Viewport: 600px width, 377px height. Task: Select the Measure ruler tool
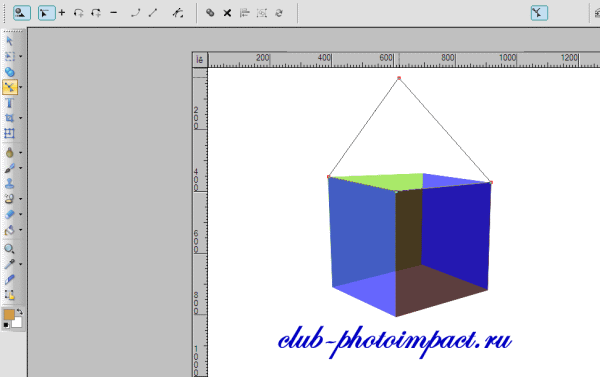[x=10, y=279]
